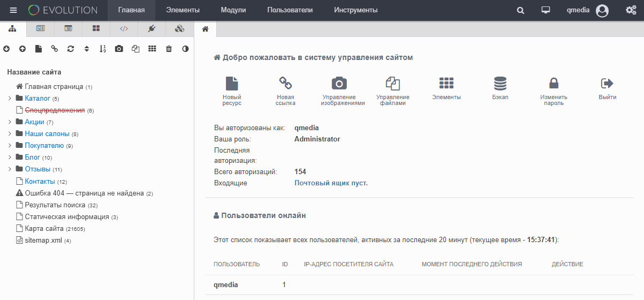Click the Выйти logout icon
Image resolution: width=644 pixels, height=300 pixels.
[x=607, y=84]
